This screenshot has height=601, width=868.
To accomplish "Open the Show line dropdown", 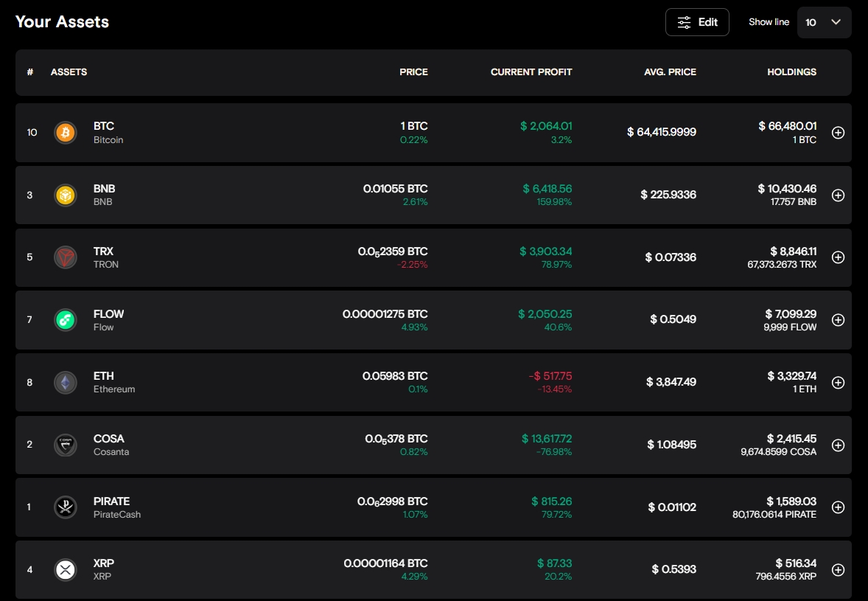I will pyautogui.click(x=824, y=22).
